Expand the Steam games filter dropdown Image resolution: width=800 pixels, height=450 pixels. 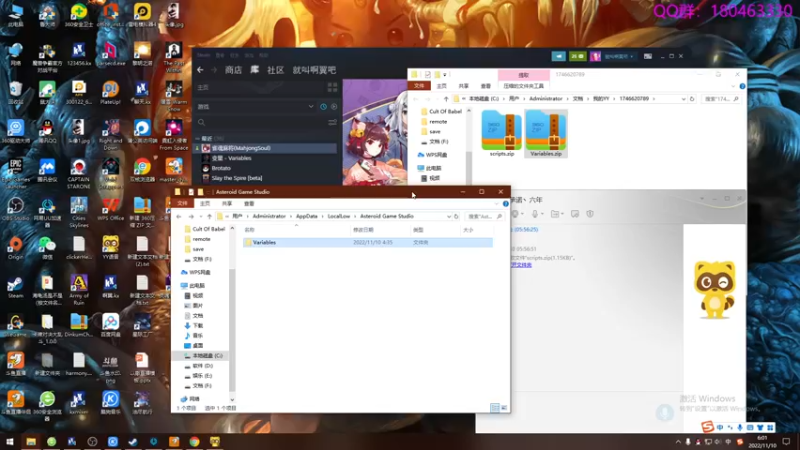[x=311, y=107]
